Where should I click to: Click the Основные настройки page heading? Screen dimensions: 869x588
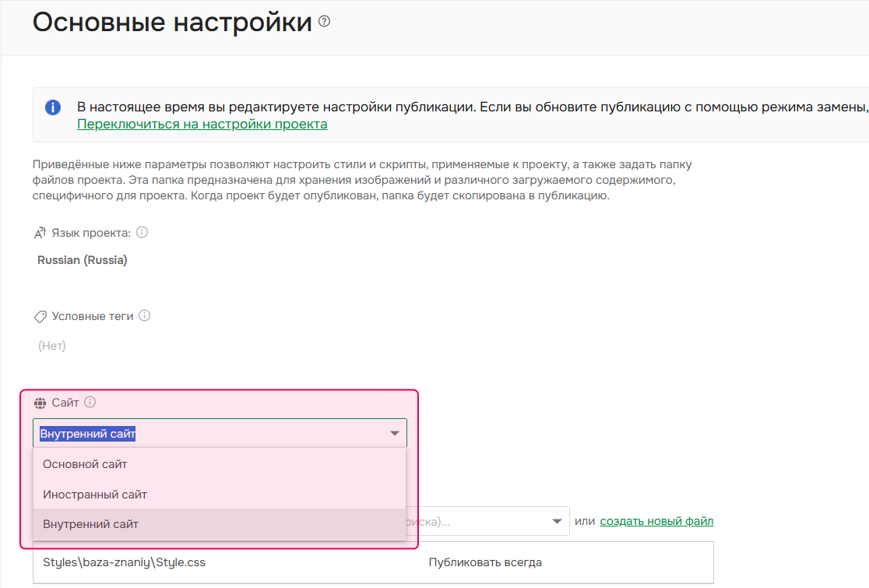tap(172, 22)
